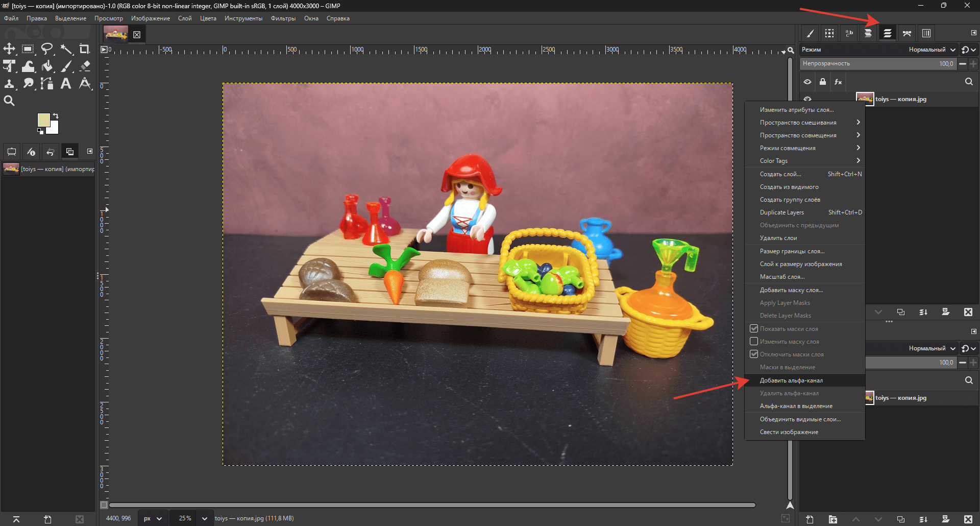Select the Clone stamp tool
980x526 pixels.
coord(9,84)
